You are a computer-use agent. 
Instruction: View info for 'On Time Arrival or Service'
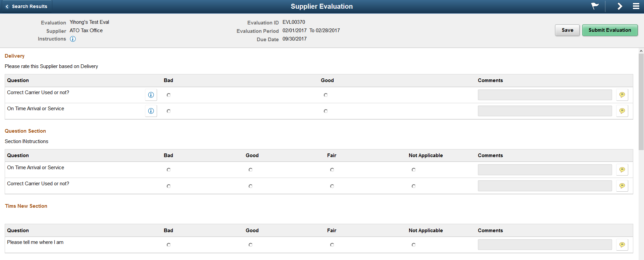151,111
